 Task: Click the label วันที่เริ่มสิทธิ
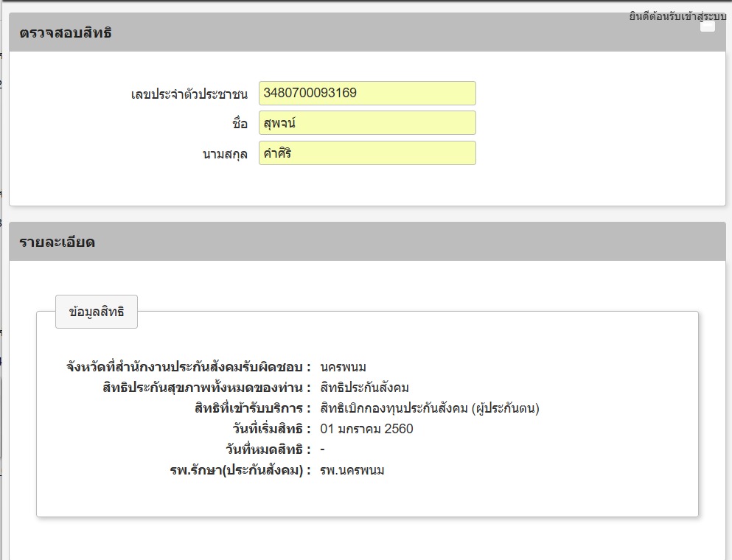[272, 429]
